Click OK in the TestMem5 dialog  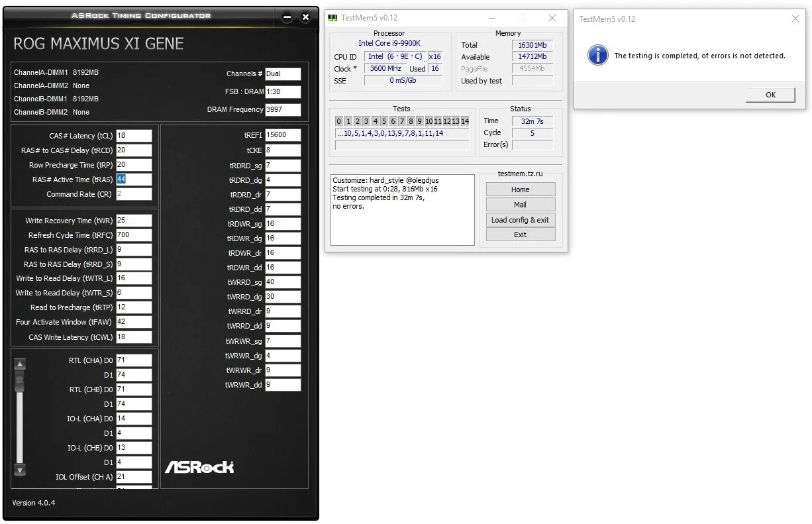coord(770,95)
